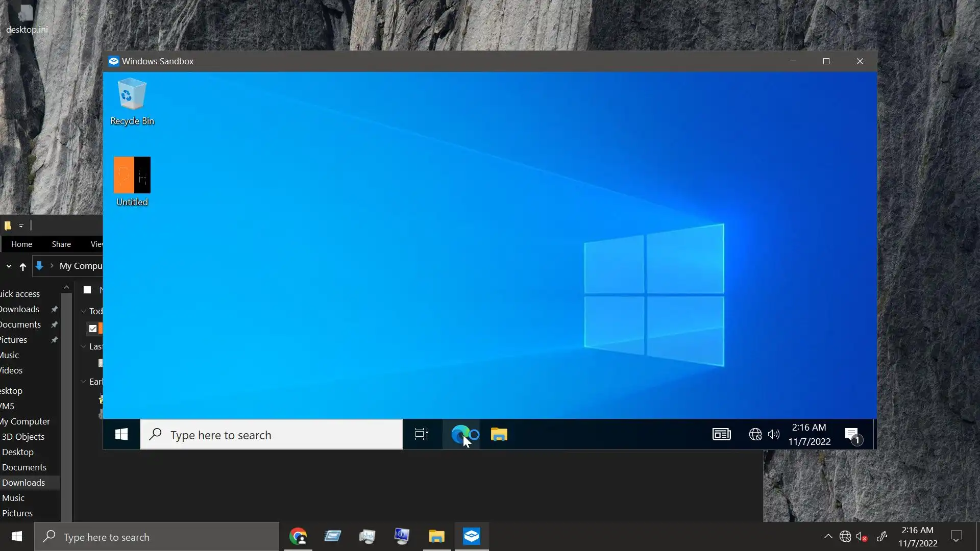Open the Home ribbon tab
This screenshot has width=980, height=551.
click(x=21, y=244)
